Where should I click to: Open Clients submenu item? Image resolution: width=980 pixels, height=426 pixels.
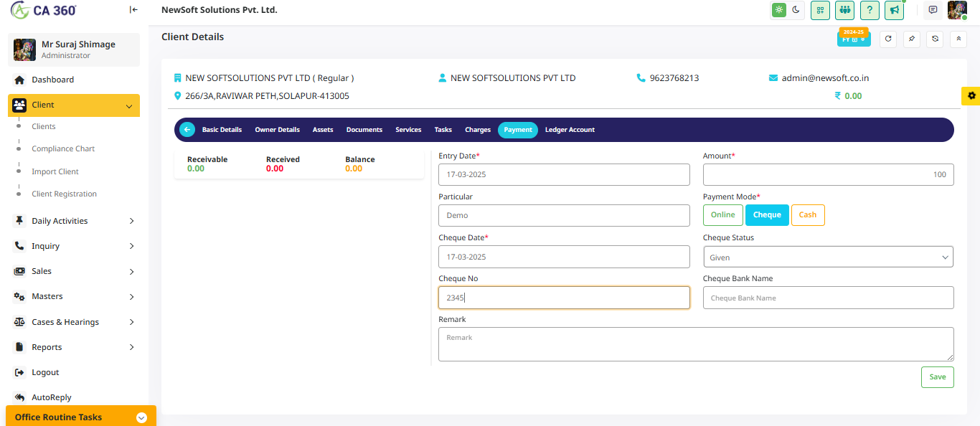(x=44, y=126)
